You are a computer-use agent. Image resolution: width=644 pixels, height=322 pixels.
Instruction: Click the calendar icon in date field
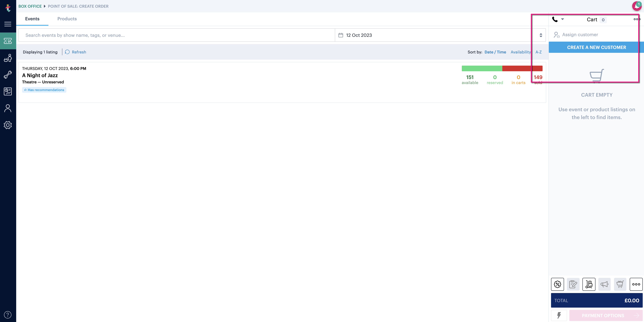tap(340, 35)
